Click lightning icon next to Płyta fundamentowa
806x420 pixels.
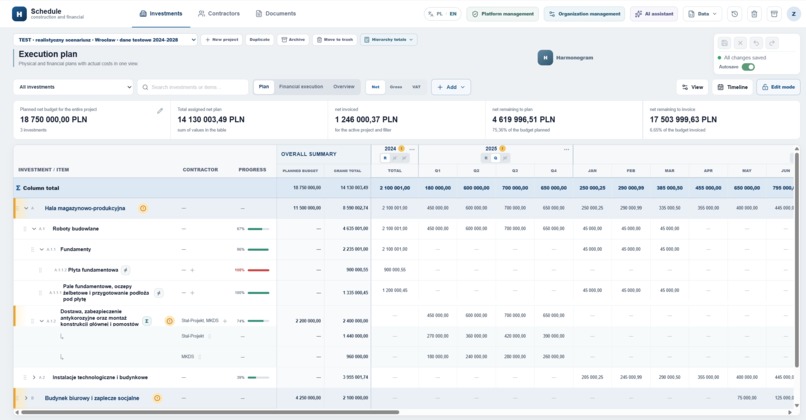coord(125,270)
